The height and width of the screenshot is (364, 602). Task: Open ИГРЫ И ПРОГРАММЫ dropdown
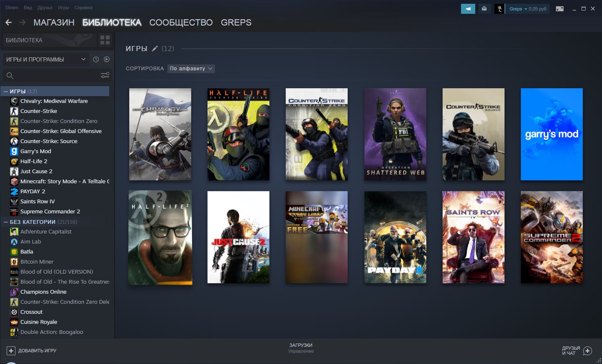46,59
